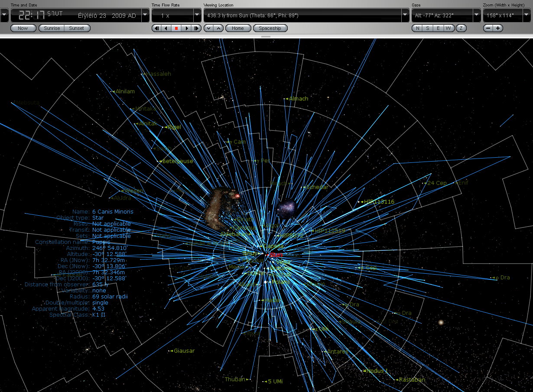Open the Zoom dropdown arrow
Image resolution: width=533 pixels, height=392 pixels.
(x=526, y=16)
